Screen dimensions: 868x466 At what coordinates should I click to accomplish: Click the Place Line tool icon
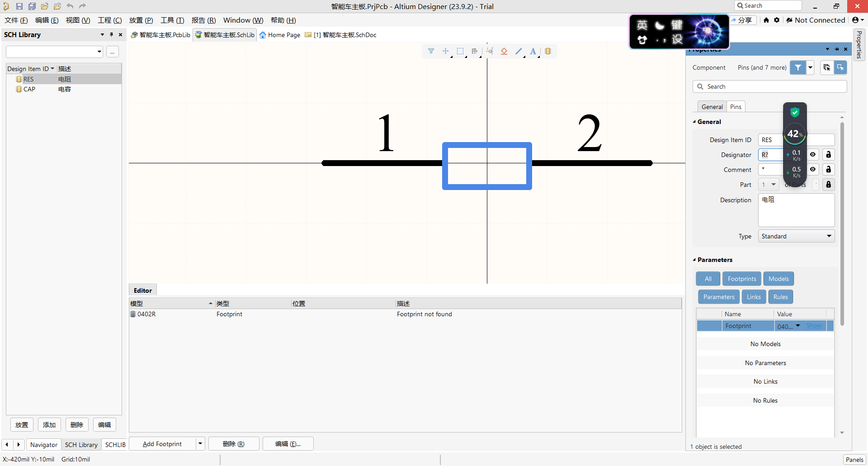[519, 51]
